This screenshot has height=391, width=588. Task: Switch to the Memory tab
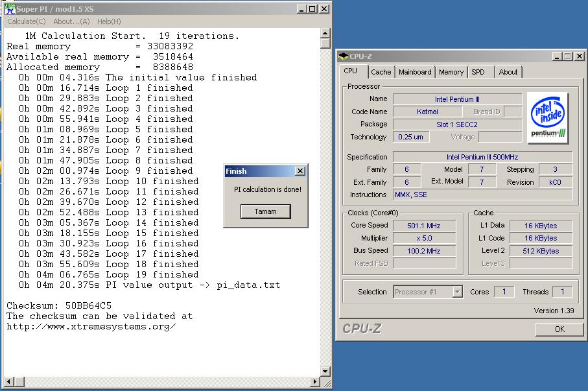point(451,72)
